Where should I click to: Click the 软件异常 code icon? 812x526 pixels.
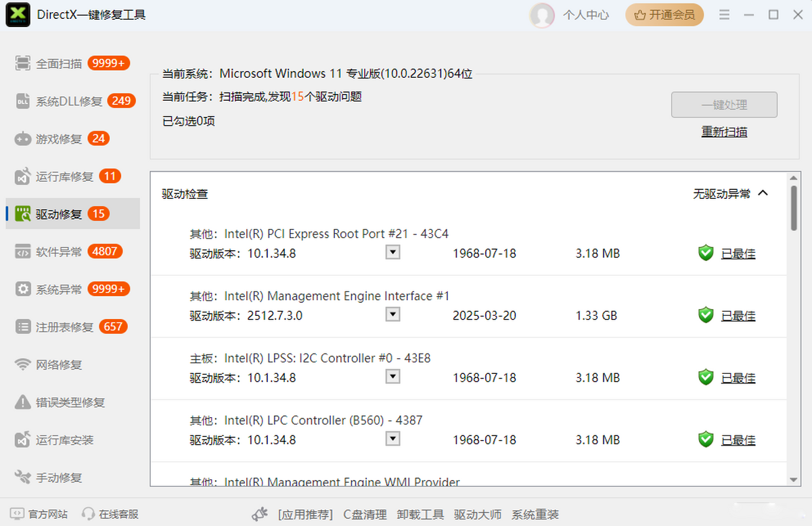[23, 252]
